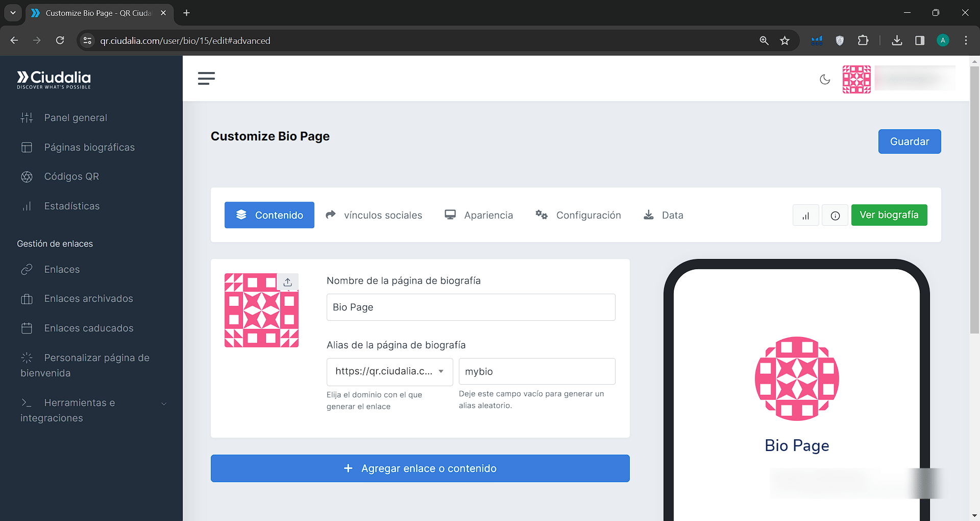The height and width of the screenshot is (521, 980).
Task: Click the bio page name input field
Action: 471,307
